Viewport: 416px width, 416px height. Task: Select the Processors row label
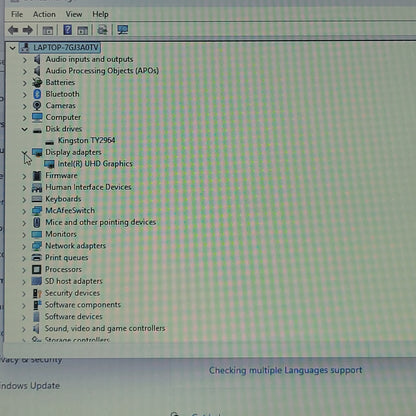(63, 269)
